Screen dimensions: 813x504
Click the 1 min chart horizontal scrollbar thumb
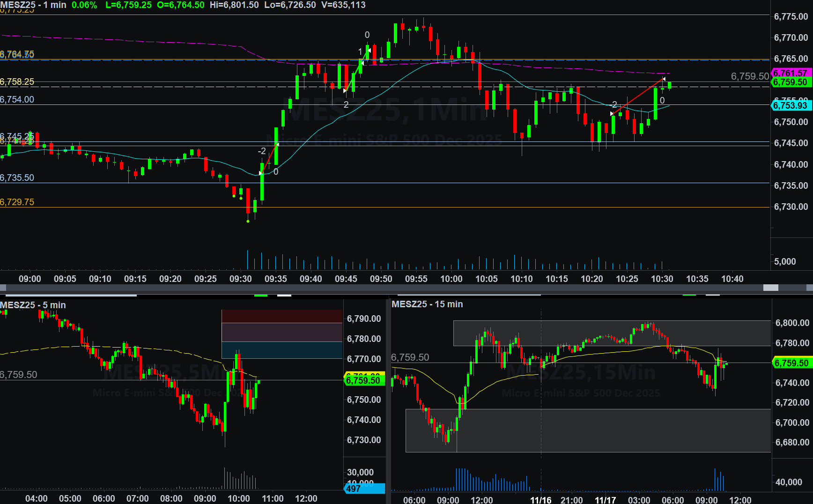point(770,288)
